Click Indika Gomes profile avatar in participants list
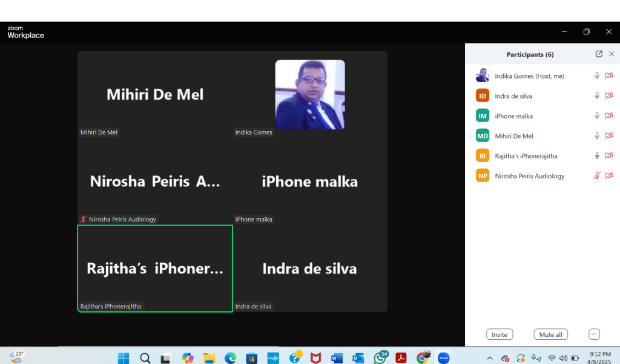 (x=483, y=76)
